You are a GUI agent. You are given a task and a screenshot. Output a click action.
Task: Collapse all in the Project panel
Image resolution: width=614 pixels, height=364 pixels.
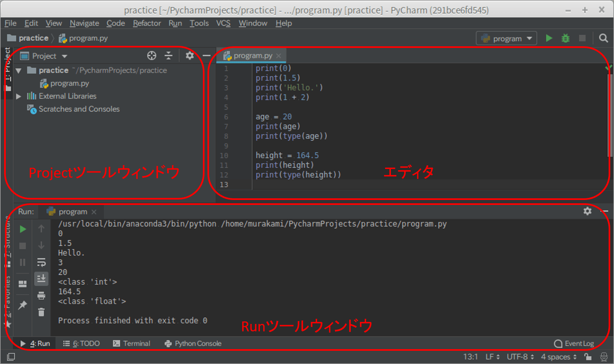coord(169,55)
